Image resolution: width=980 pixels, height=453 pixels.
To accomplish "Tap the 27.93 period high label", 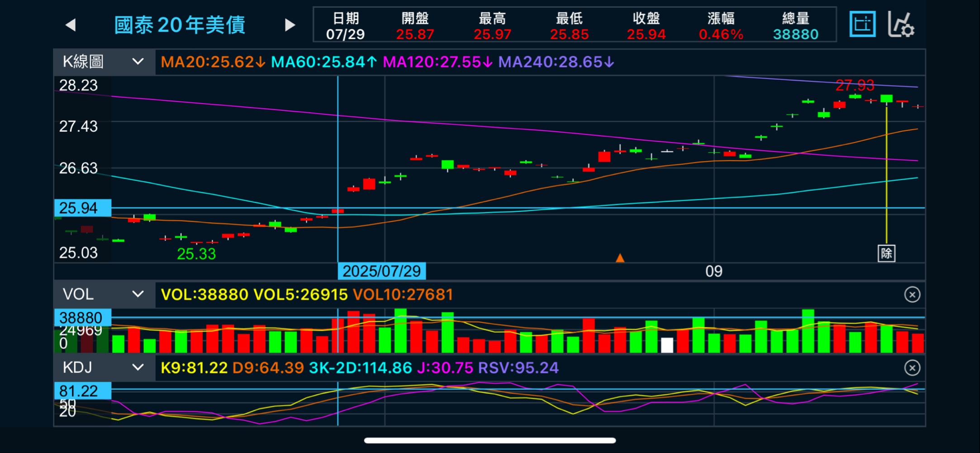I will tap(855, 85).
